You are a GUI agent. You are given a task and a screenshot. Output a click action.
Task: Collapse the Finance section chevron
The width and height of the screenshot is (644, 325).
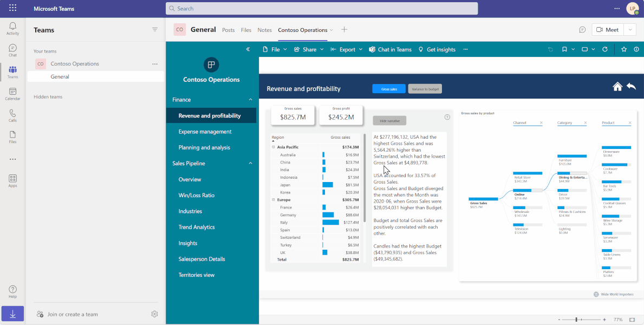click(251, 100)
